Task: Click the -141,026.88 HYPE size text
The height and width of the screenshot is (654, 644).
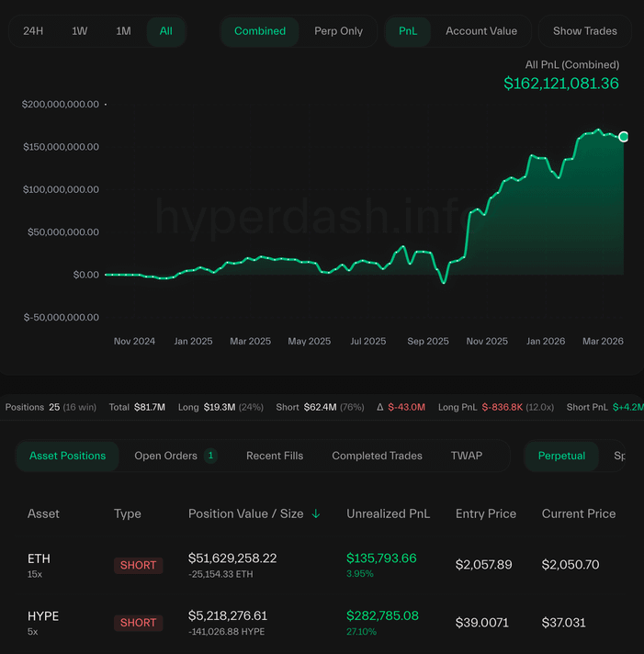Action: pos(227,632)
